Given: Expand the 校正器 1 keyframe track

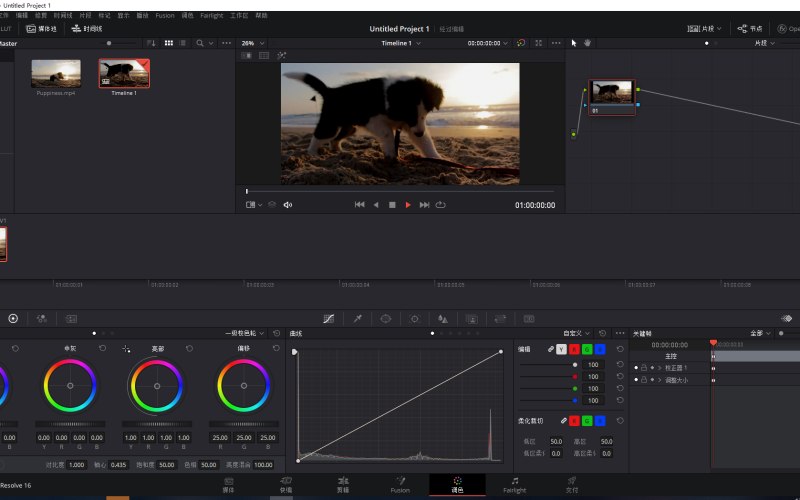Looking at the screenshot, I should (x=660, y=368).
